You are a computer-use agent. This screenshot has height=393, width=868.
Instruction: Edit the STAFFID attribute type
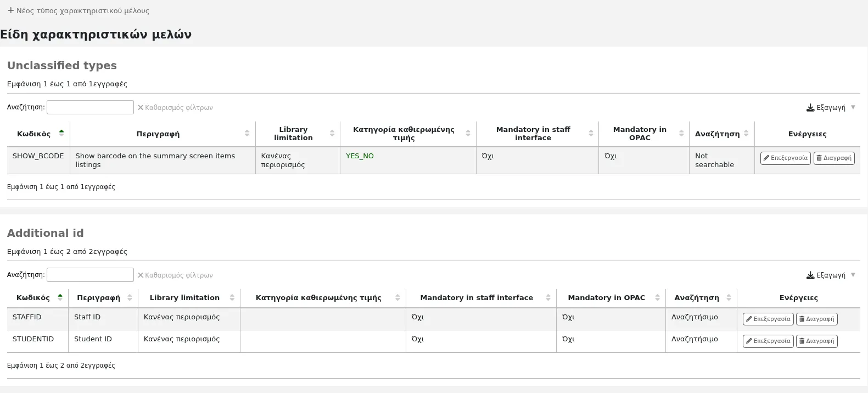(768, 319)
